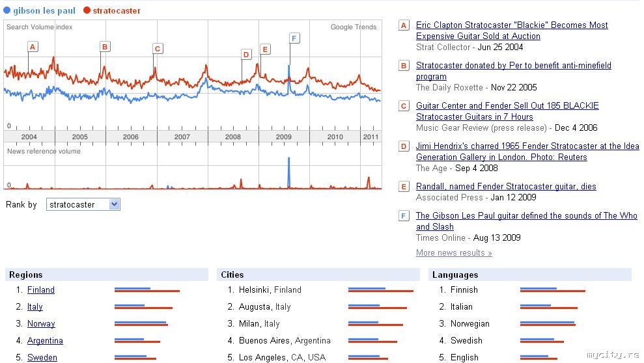Click the Languages section header
Image resolution: width=644 pixels, height=363 pixels.
[x=530, y=275]
